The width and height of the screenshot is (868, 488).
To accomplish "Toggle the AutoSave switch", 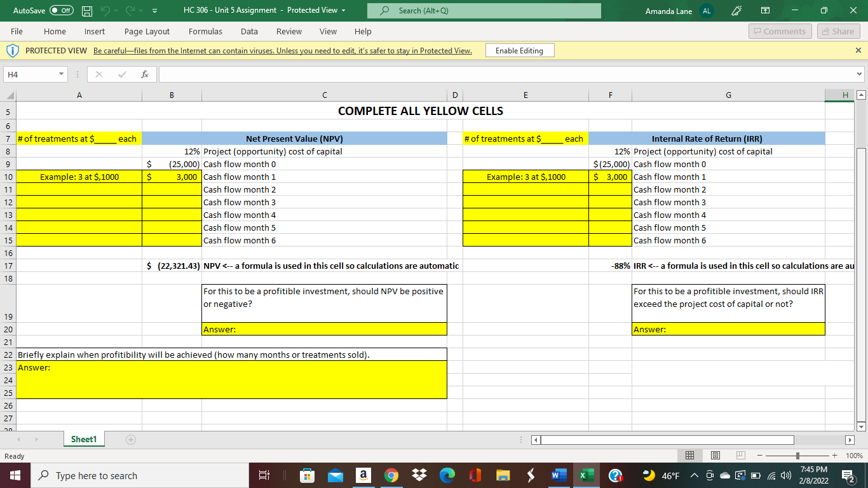I will point(62,11).
